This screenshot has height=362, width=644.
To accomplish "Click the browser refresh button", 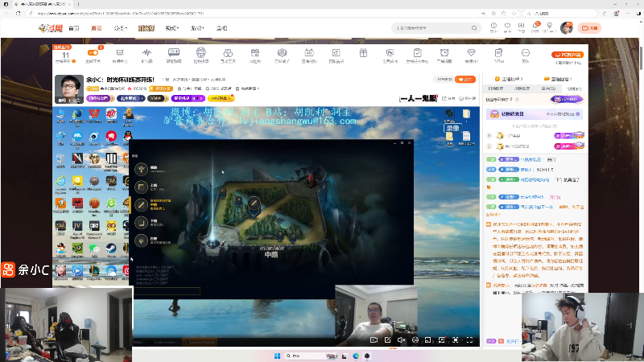I will tap(18, 13).
